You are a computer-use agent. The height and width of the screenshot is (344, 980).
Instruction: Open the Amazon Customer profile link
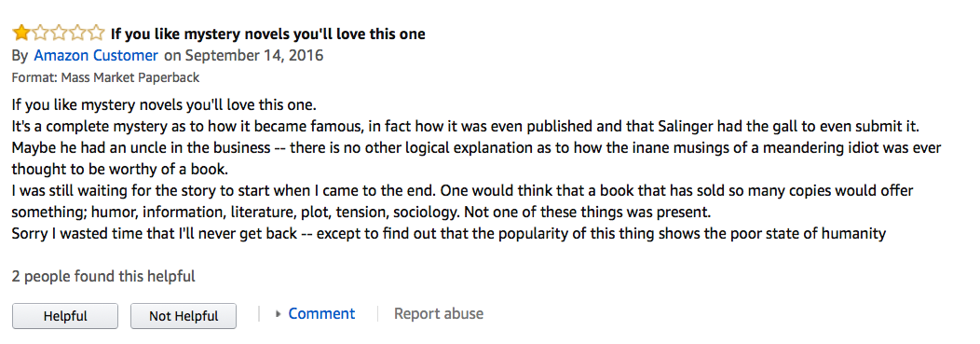[96, 56]
